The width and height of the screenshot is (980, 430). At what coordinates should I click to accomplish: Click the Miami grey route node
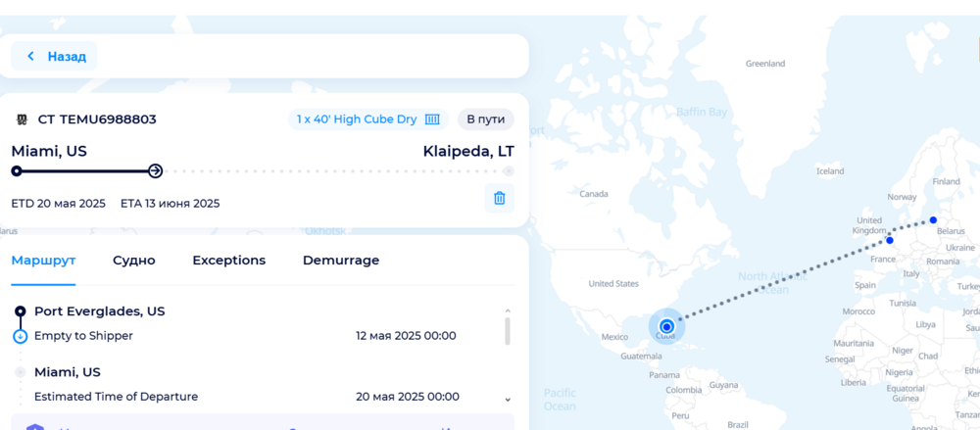pyautogui.click(x=20, y=372)
